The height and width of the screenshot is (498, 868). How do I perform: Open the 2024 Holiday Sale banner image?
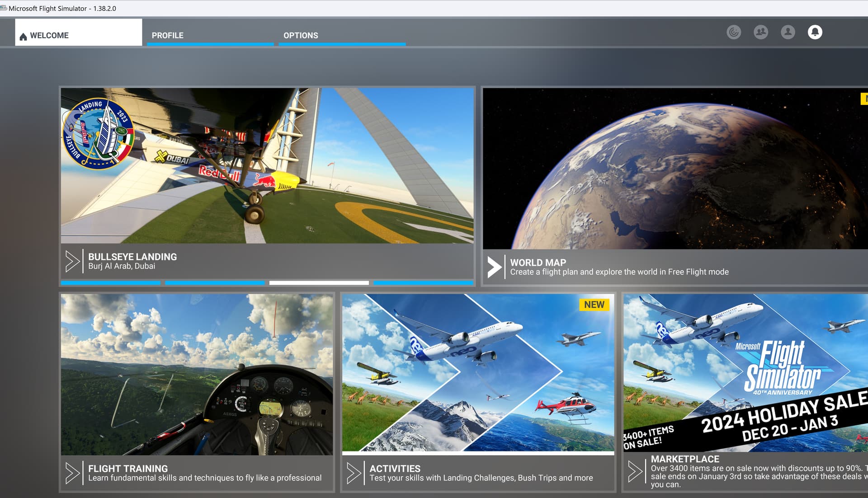click(746, 373)
